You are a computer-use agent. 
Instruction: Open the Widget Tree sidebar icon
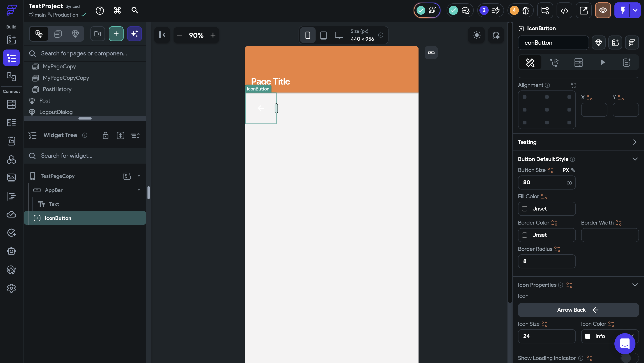(x=11, y=58)
